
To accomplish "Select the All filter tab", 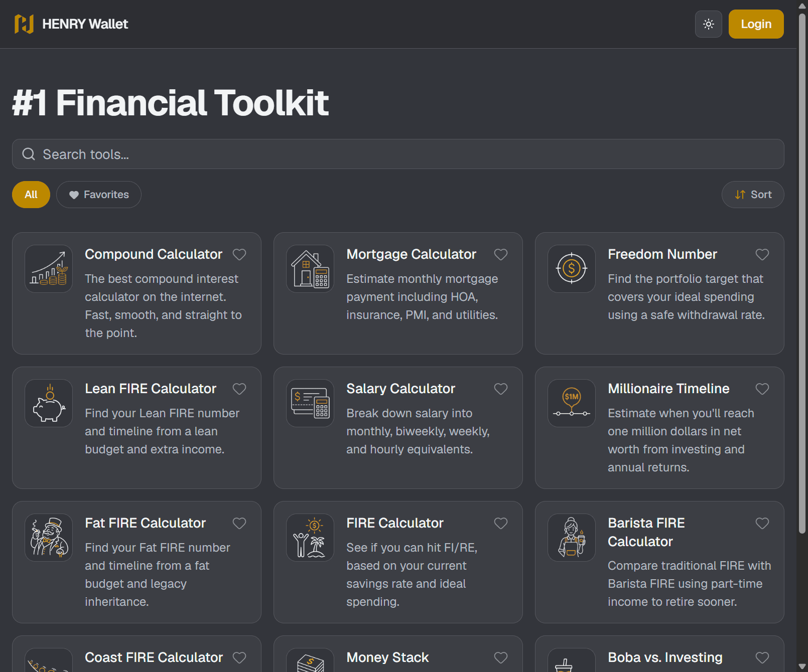I will coord(31,195).
